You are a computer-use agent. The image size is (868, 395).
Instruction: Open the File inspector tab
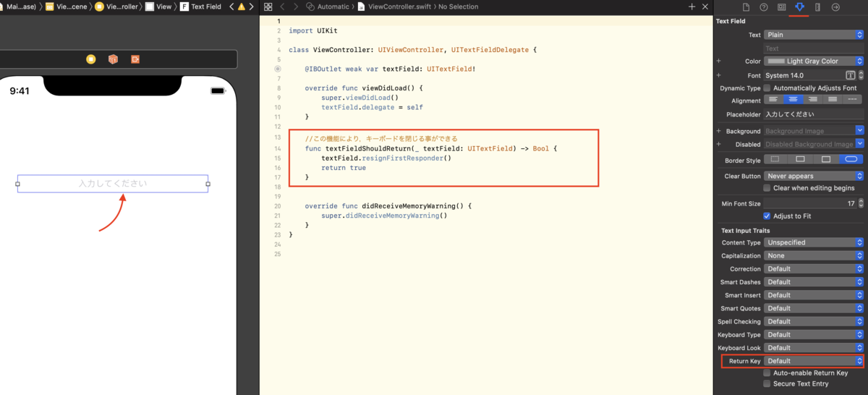point(746,7)
